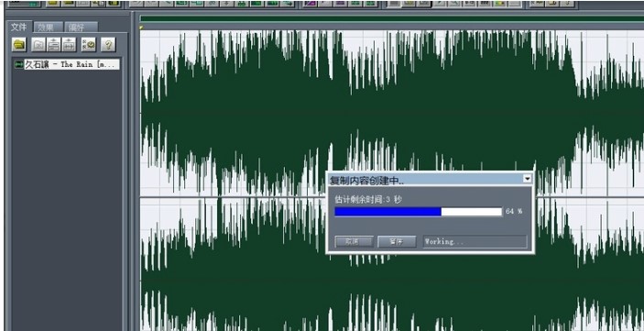Click the dialog title 复制内容创建中..
The height and width of the screenshot is (331, 644).
point(366,180)
